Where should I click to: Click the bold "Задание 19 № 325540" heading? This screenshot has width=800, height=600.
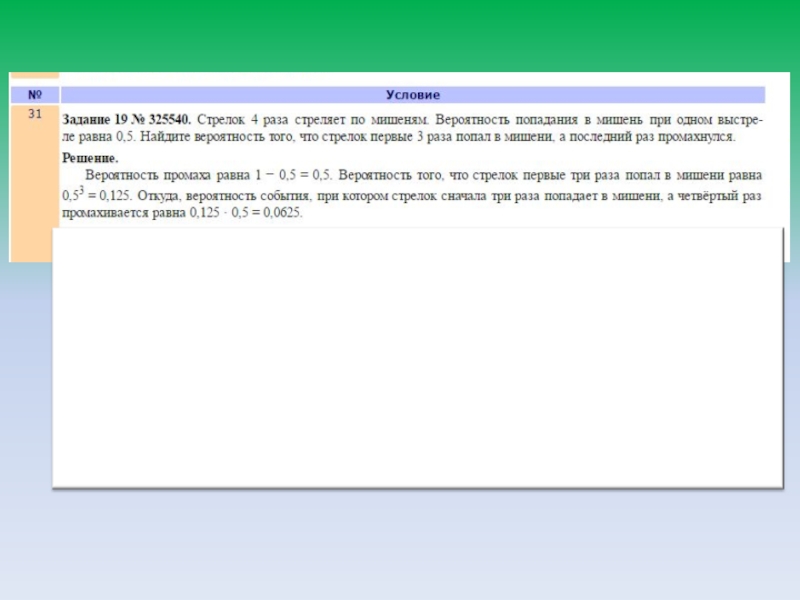126,120
